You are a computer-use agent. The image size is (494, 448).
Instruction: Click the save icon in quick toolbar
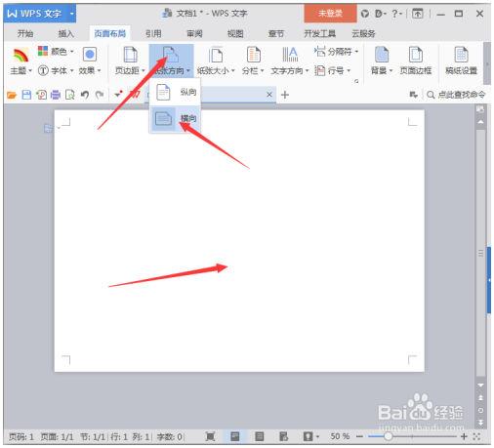(26, 95)
